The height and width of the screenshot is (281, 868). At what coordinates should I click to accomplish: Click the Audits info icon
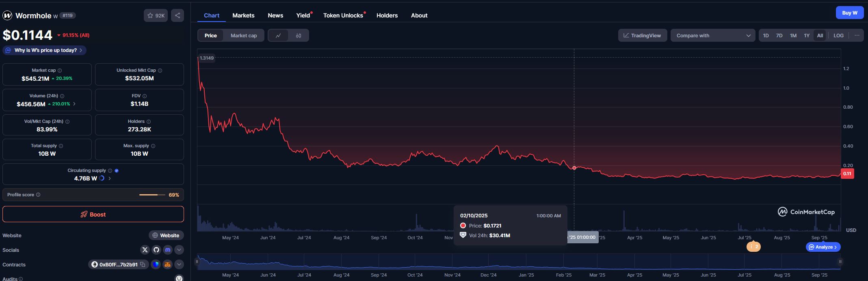pos(21,279)
